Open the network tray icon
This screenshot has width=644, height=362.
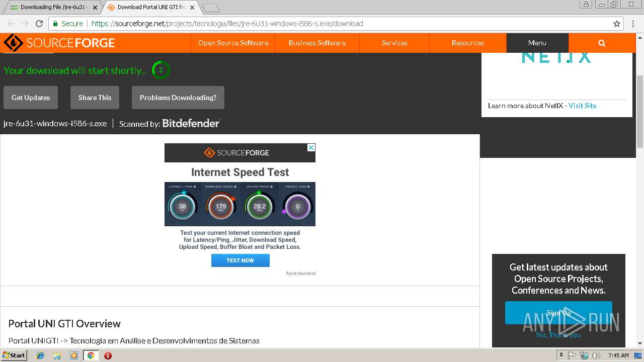click(584, 355)
